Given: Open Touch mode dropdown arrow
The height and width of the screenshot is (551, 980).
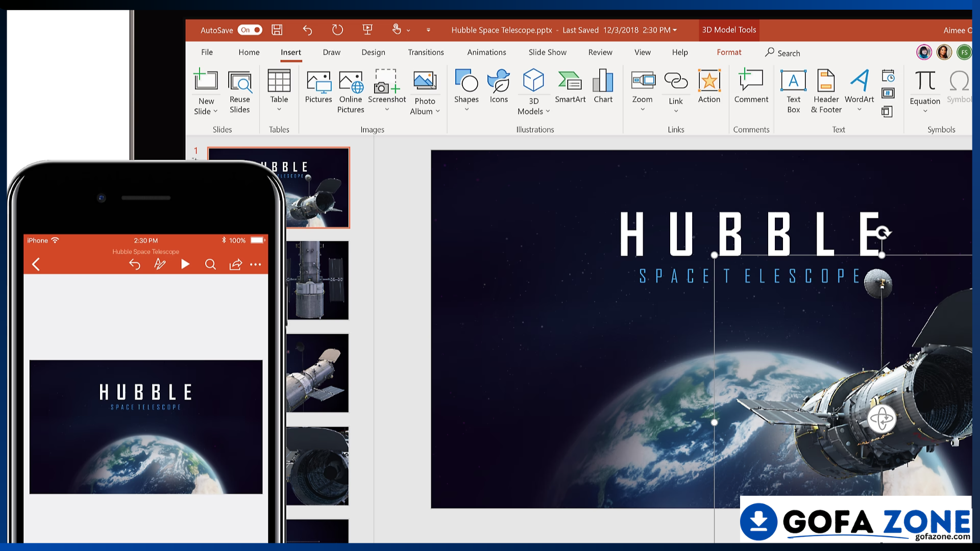Looking at the screenshot, I should point(408,31).
